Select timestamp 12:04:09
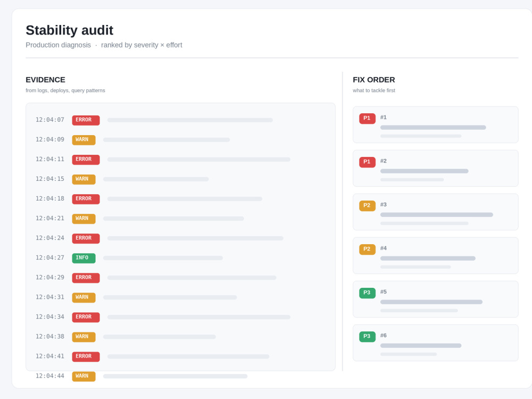This screenshot has height=399, width=532. coord(50,139)
